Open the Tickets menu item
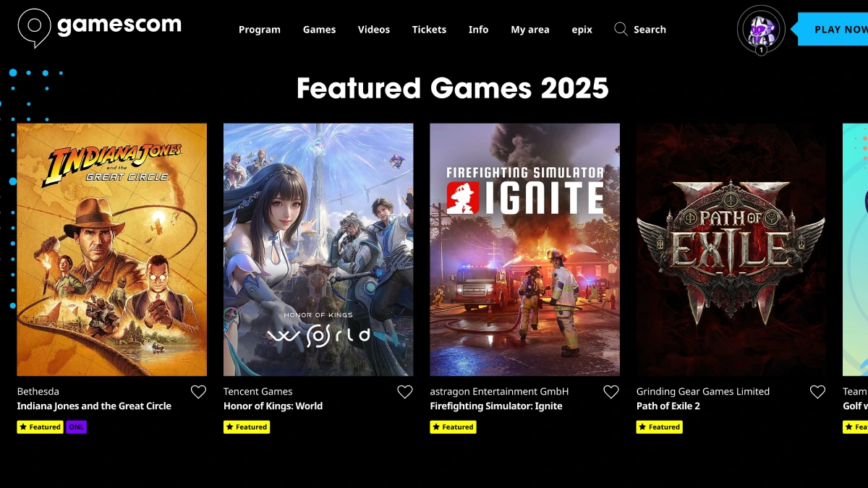868x488 pixels. [429, 30]
